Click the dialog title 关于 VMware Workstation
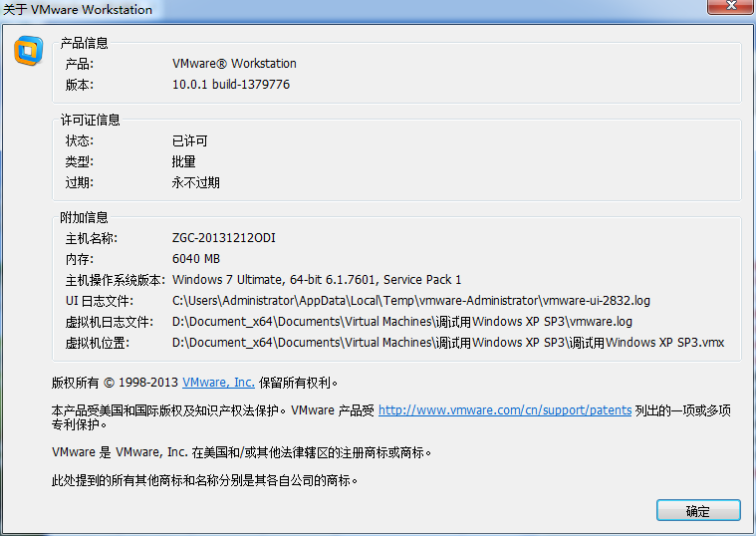This screenshot has width=756, height=536. (78, 10)
